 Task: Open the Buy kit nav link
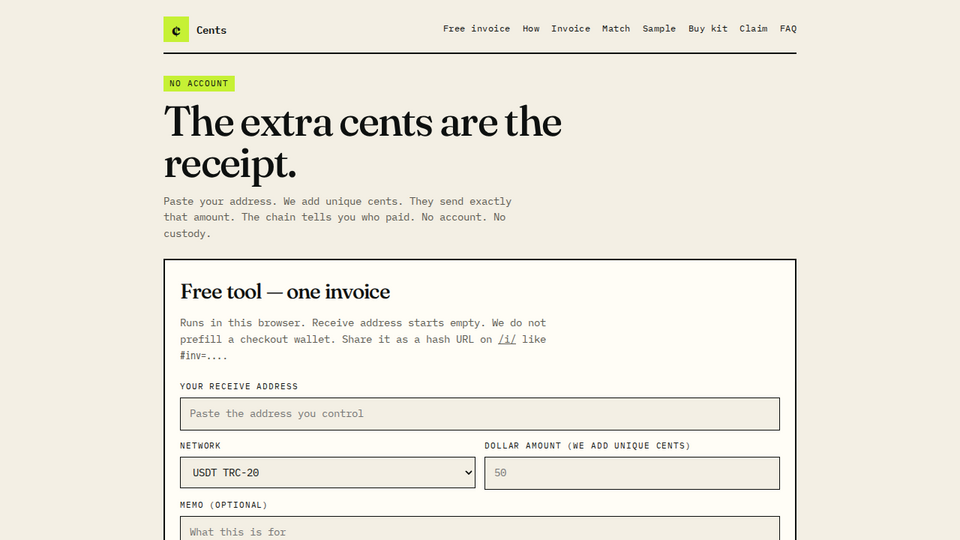click(708, 29)
